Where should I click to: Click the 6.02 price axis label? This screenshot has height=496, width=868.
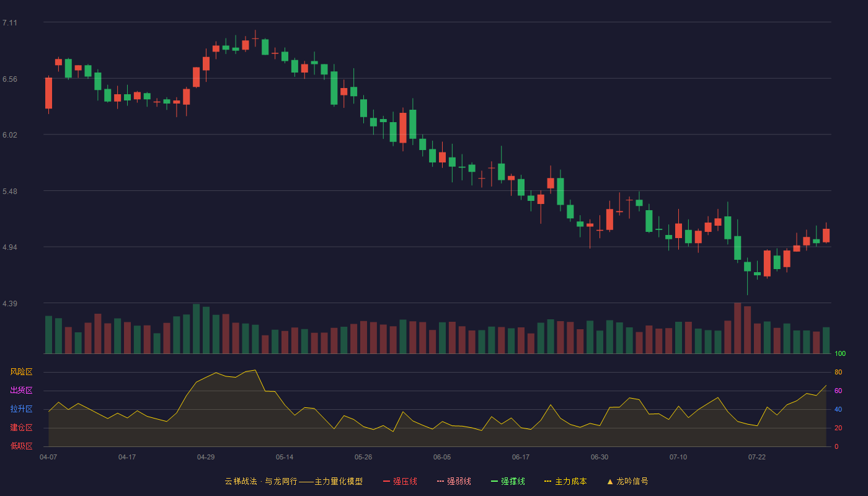pyautogui.click(x=10, y=135)
